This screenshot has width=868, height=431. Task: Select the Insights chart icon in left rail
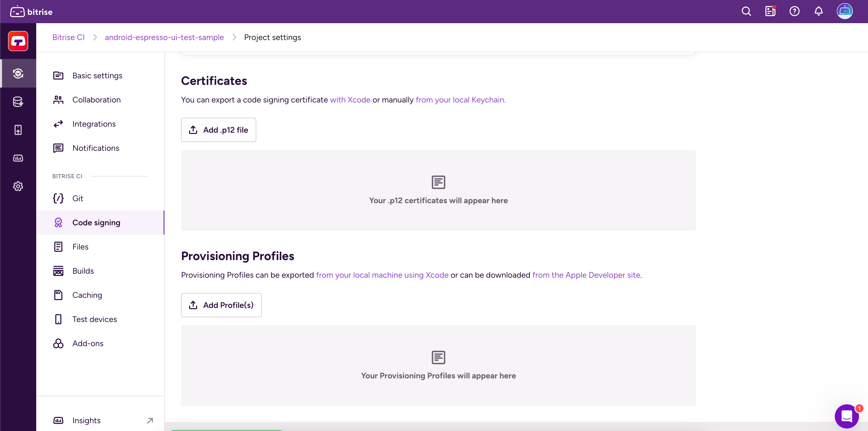pos(18,158)
